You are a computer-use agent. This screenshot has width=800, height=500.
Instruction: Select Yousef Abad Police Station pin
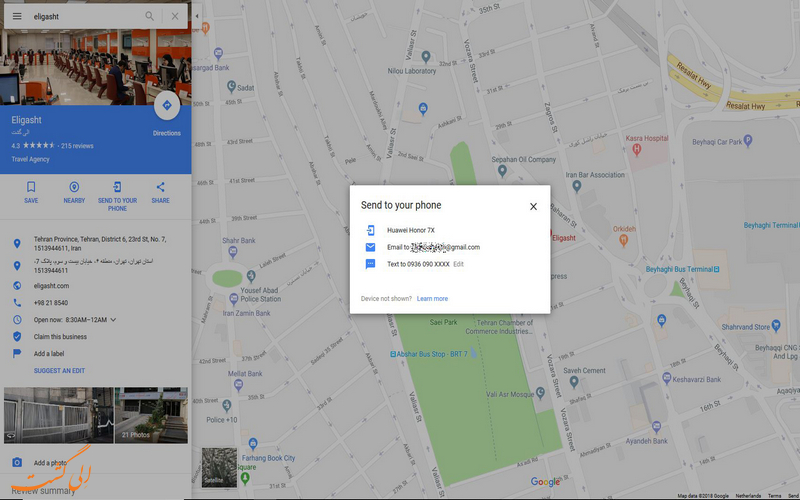pyautogui.click(x=251, y=276)
